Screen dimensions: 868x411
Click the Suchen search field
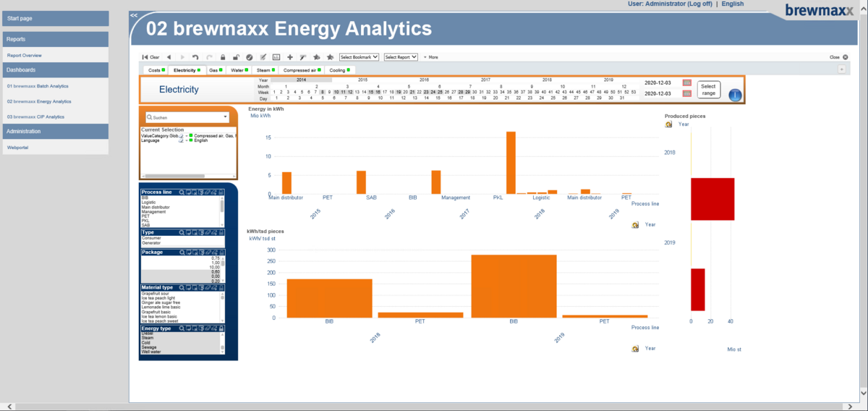[x=187, y=116]
